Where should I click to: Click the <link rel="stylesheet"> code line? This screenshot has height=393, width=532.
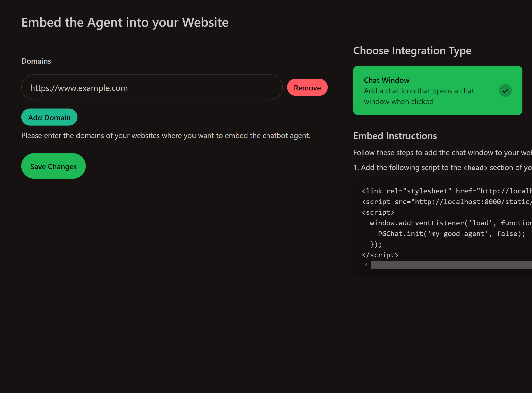coord(447,191)
